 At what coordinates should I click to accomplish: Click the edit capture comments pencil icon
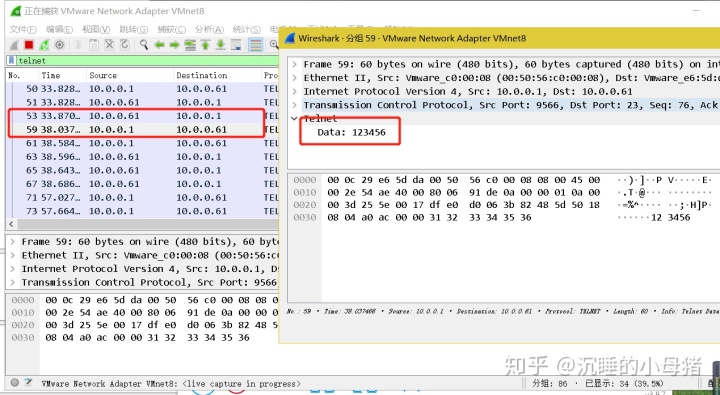click(28, 382)
